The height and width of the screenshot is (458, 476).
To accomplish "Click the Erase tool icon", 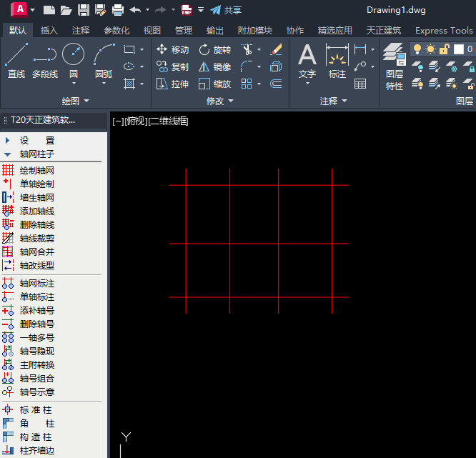I will pos(276,49).
